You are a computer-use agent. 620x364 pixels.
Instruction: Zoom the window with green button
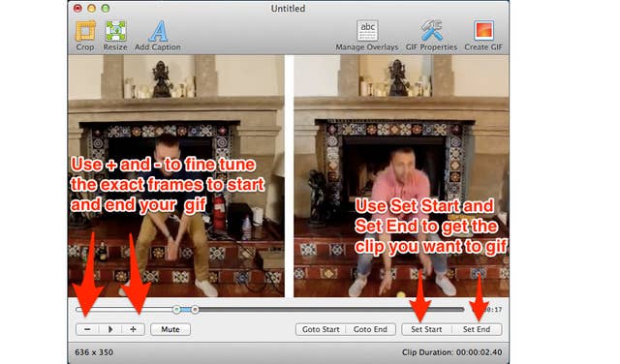pos(106,8)
